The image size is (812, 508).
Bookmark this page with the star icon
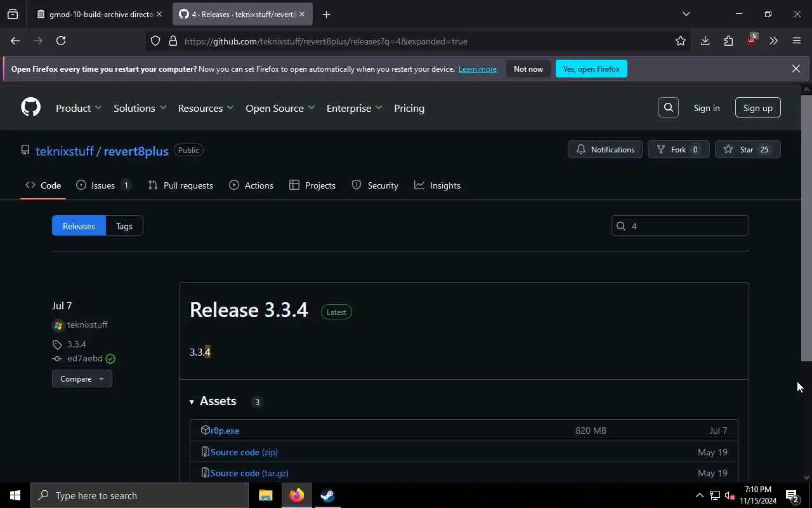(681, 41)
